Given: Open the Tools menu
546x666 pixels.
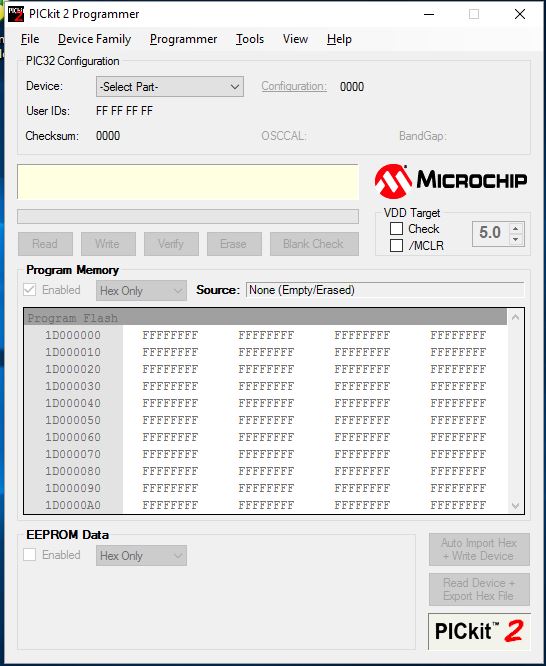Looking at the screenshot, I should click(250, 39).
